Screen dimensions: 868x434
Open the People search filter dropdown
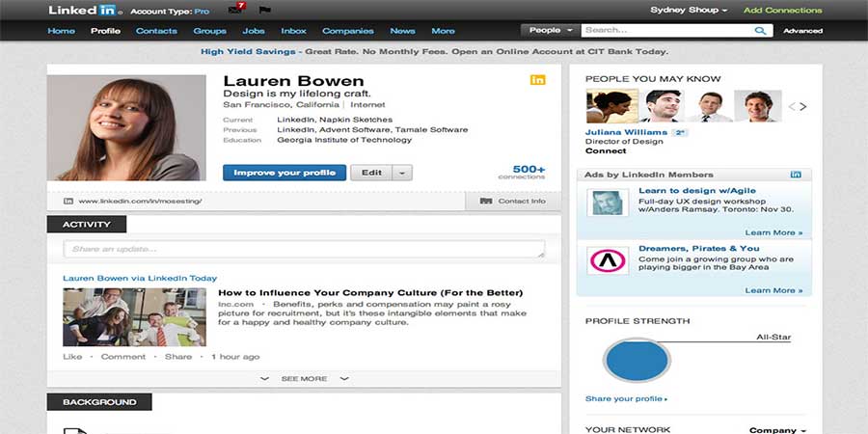[551, 31]
